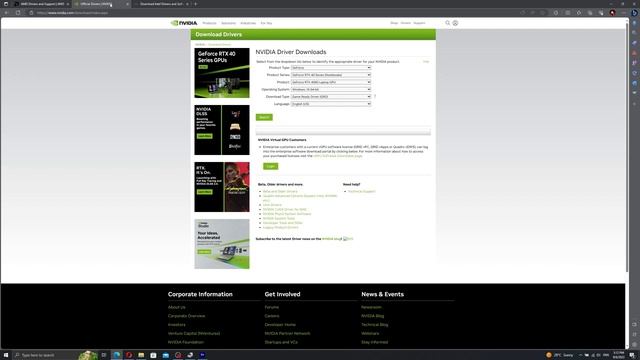Click the browser profile avatar icon

pyautogui.click(x=612, y=13)
